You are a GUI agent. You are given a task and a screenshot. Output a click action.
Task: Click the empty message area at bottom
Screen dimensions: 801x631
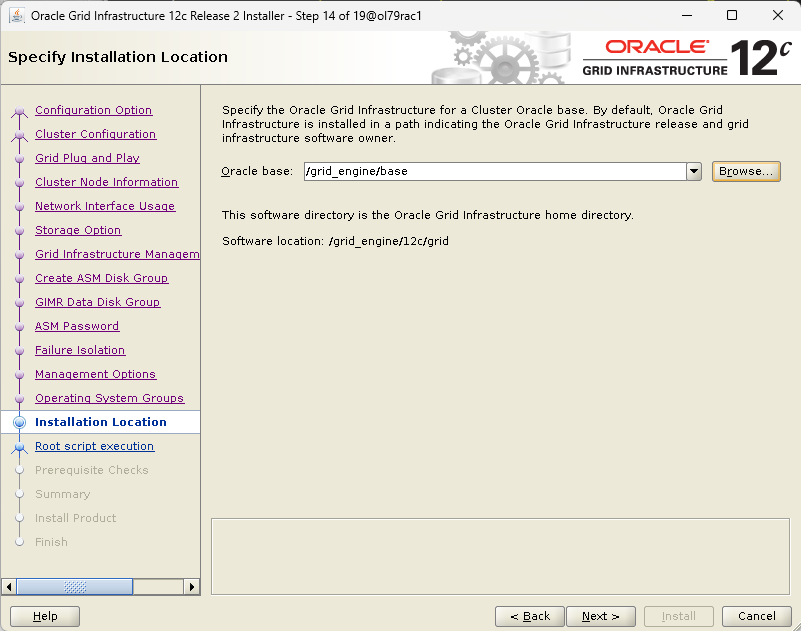[x=500, y=556]
